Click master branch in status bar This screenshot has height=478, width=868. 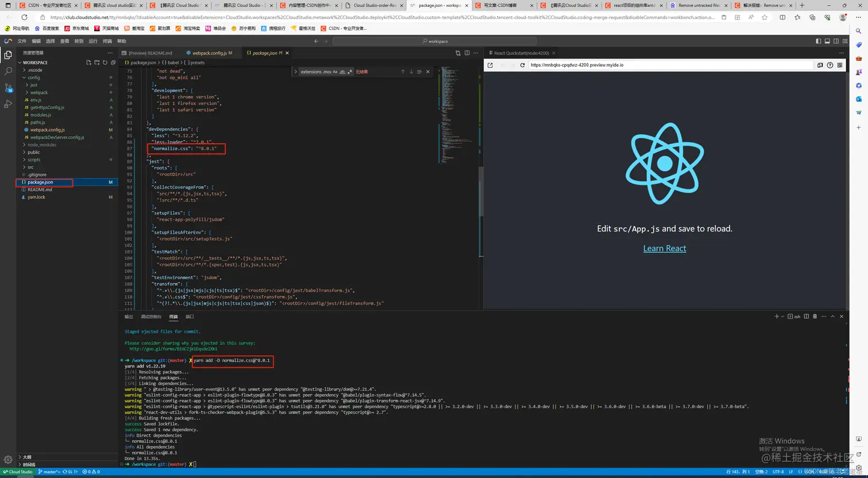[x=49, y=472]
